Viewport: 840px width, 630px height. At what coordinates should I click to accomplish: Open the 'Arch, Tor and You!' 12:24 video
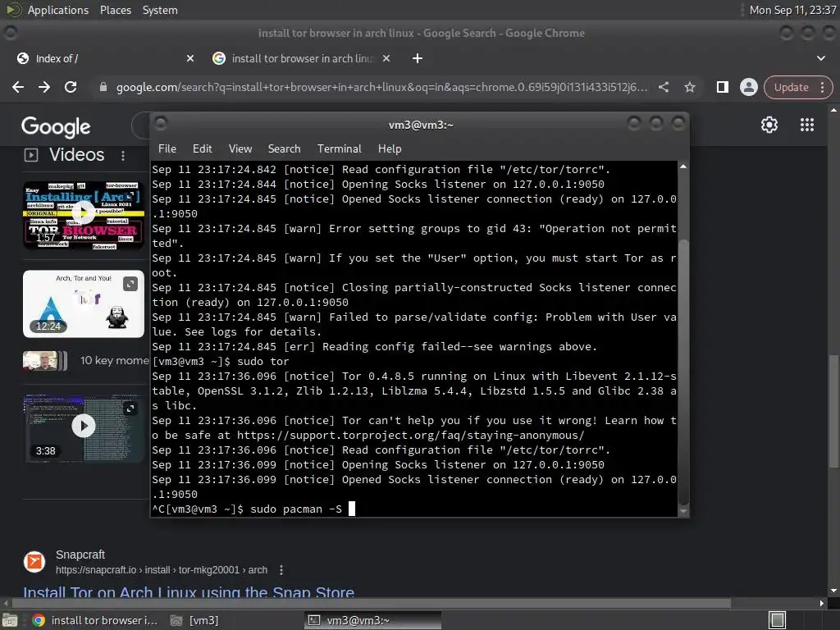(x=83, y=304)
